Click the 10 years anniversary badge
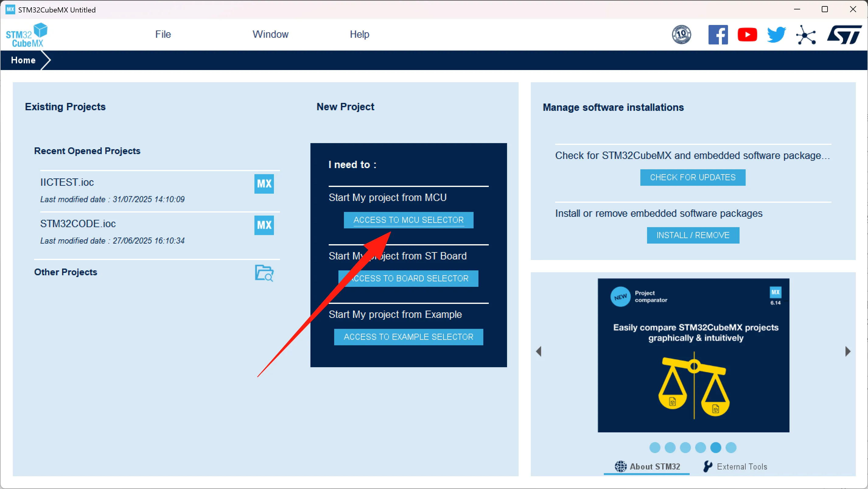The width and height of the screenshot is (868, 489). click(x=681, y=34)
